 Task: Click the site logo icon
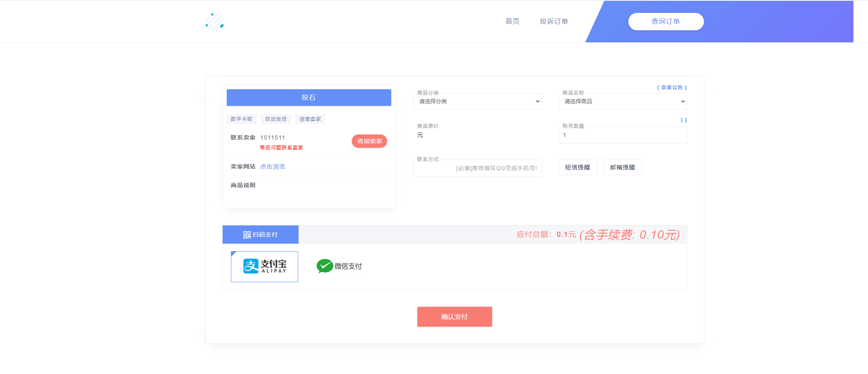215,22
